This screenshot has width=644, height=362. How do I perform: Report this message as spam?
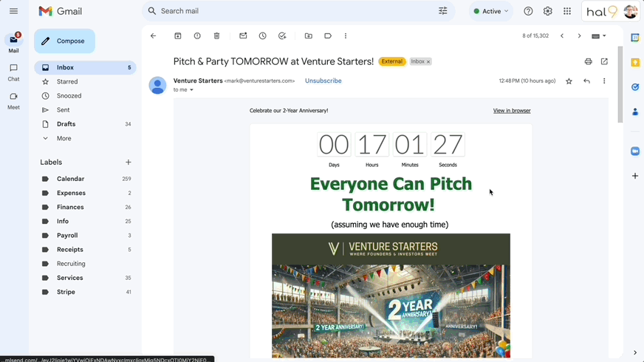(x=197, y=35)
